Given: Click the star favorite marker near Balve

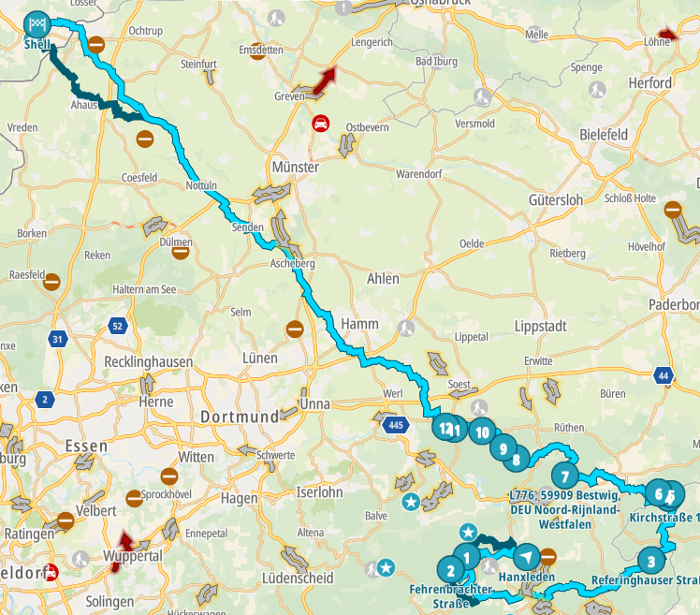Looking at the screenshot, I should (411, 502).
